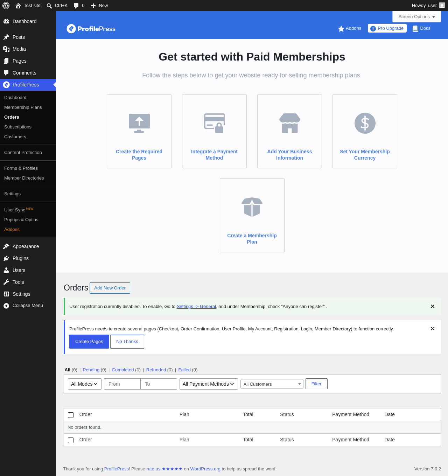Viewport: 448px width, 476px height.
Task: Open Popups & Optins submenu item
Action: pos(21,220)
